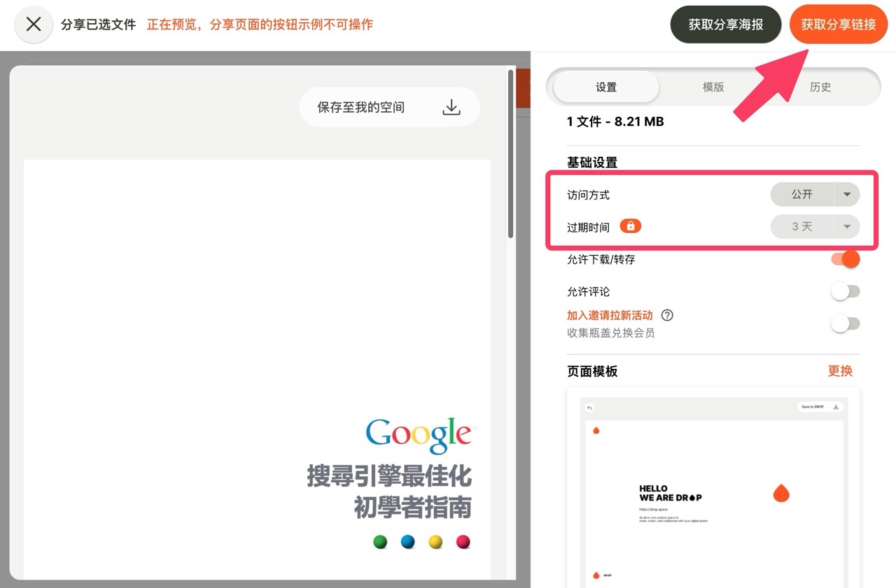Switch to the 设置 tab
The image size is (896, 588).
(606, 87)
